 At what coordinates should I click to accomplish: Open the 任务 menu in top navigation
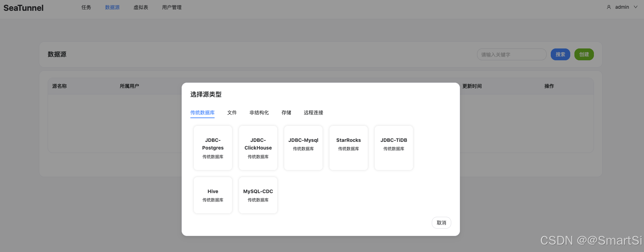(x=86, y=7)
